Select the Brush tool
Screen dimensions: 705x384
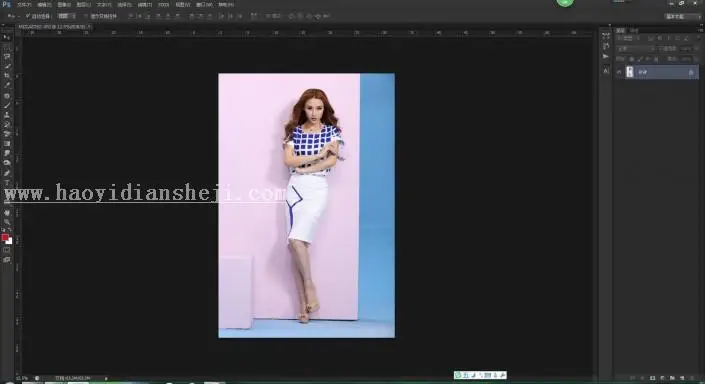7,105
